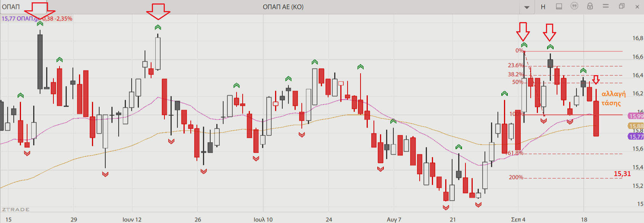
Task: Toggle the padlock lock icon
Action: coord(590,6)
